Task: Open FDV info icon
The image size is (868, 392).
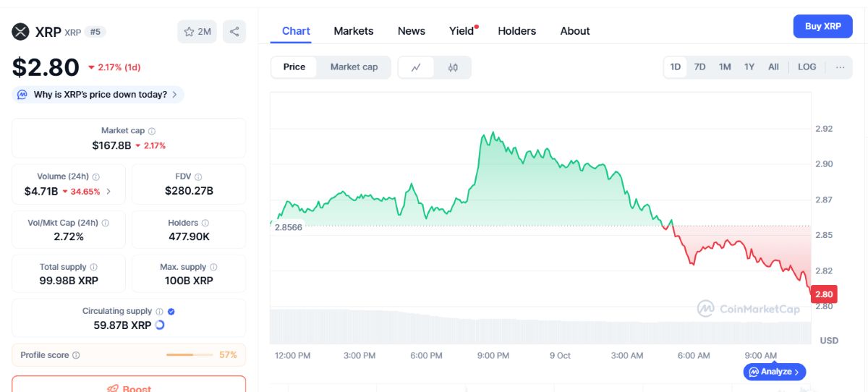Action: coord(198,176)
